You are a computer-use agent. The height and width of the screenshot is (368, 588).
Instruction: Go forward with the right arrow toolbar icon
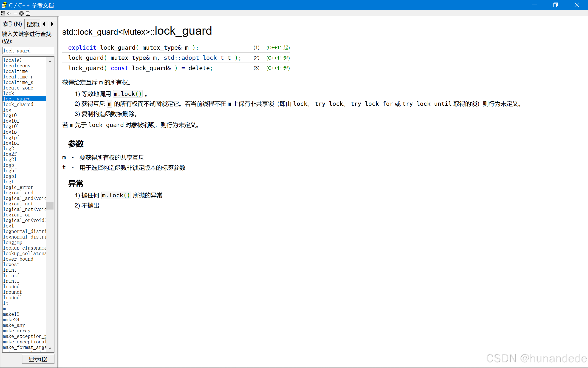[15, 13]
